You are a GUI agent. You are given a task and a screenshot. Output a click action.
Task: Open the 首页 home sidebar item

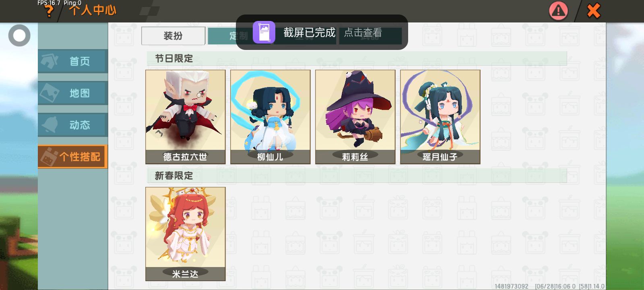(73, 61)
